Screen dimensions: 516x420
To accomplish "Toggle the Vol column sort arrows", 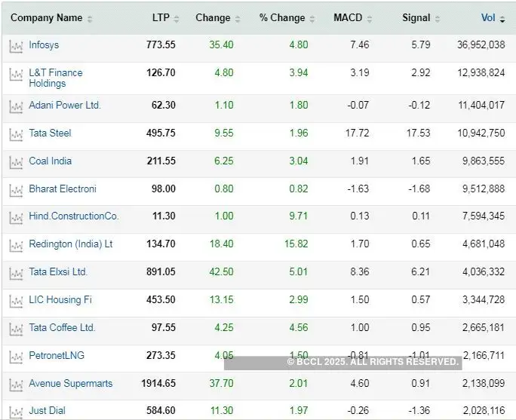I will 502,19.
